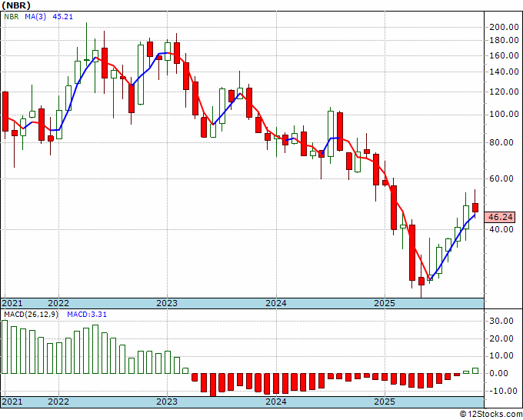Click 2022 on the price chart timeline
The height and width of the screenshot is (420, 523).
pos(58,303)
